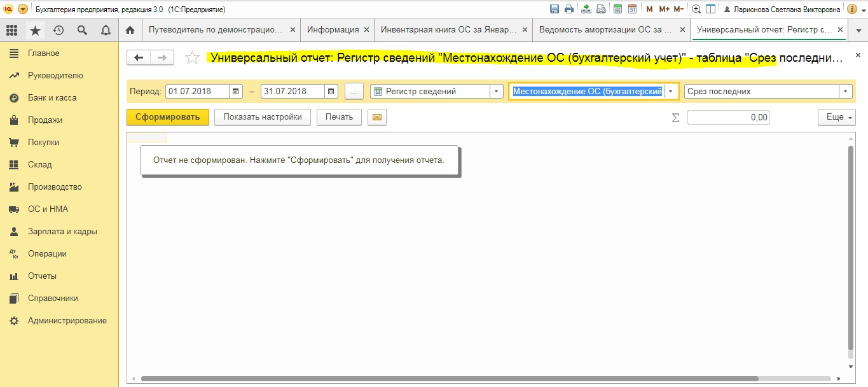Open global search magnifier icon
The height and width of the screenshot is (387, 868).
(82, 30)
